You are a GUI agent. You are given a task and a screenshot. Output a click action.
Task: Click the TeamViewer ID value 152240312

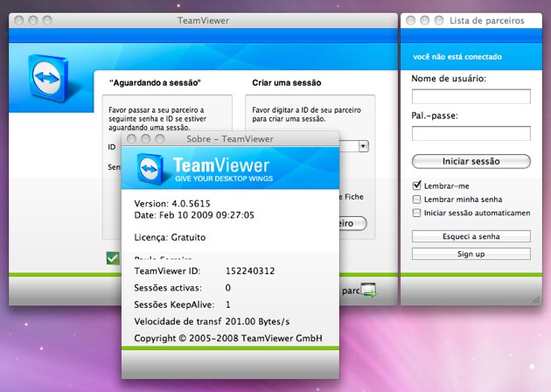[250, 270]
